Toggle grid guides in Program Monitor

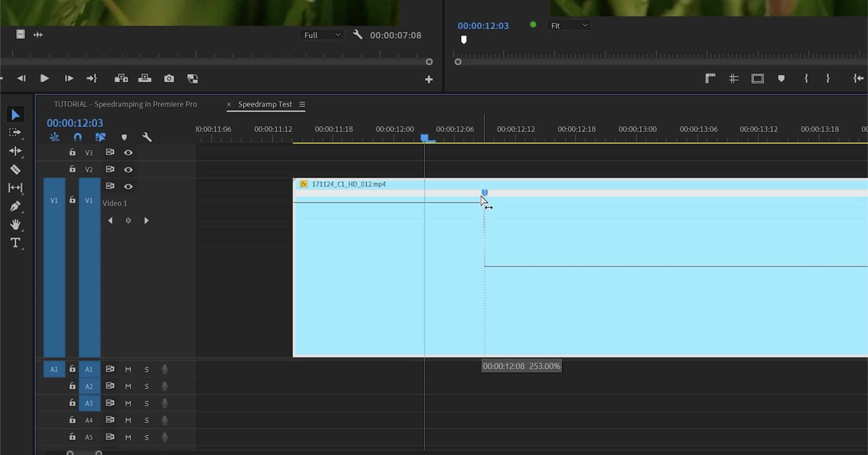pyautogui.click(x=734, y=79)
